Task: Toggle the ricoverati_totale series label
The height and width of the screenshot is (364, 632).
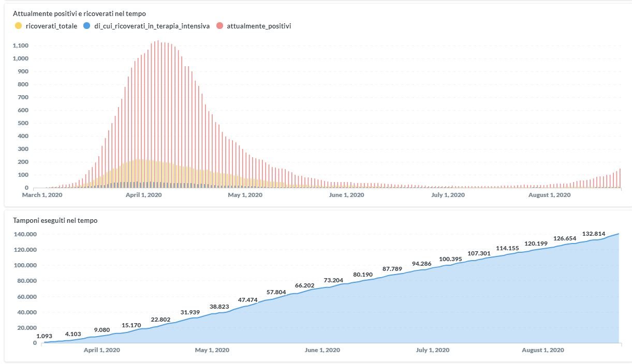Action: click(51, 26)
